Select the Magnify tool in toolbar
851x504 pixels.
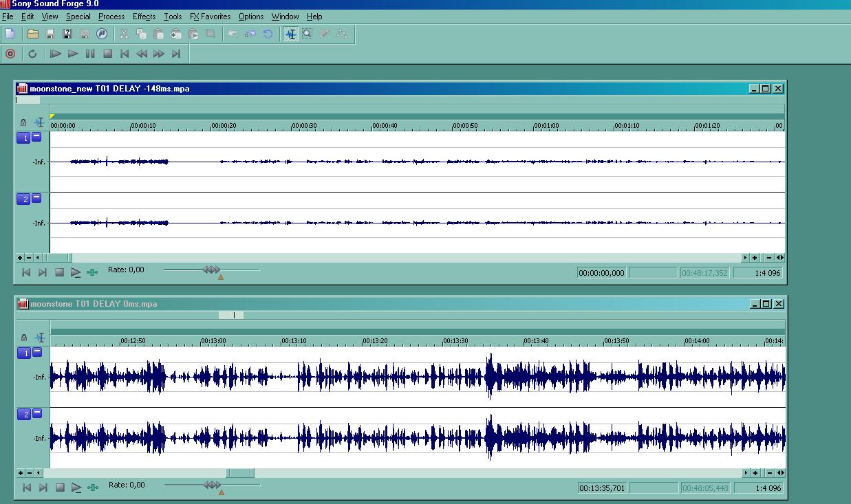(x=308, y=34)
